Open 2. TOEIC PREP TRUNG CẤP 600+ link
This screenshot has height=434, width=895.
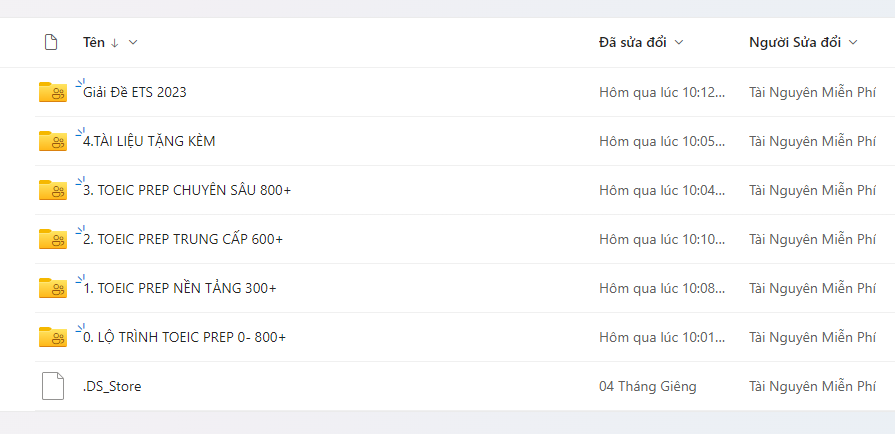(183, 240)
